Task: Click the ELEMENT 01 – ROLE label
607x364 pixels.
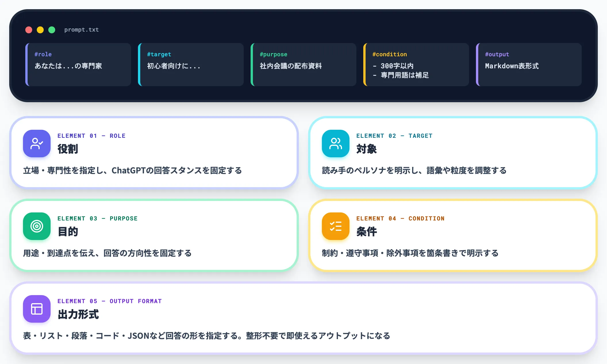Action: (x=91, y=136)
